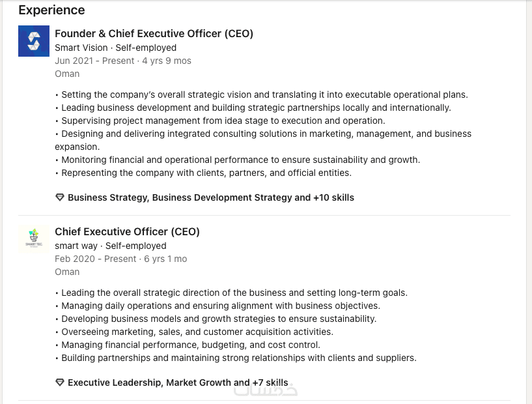Viewport: 532px width, 404px height.
Task: Click smart way · Self-employed company name
Action: click(x=110, y=246)
